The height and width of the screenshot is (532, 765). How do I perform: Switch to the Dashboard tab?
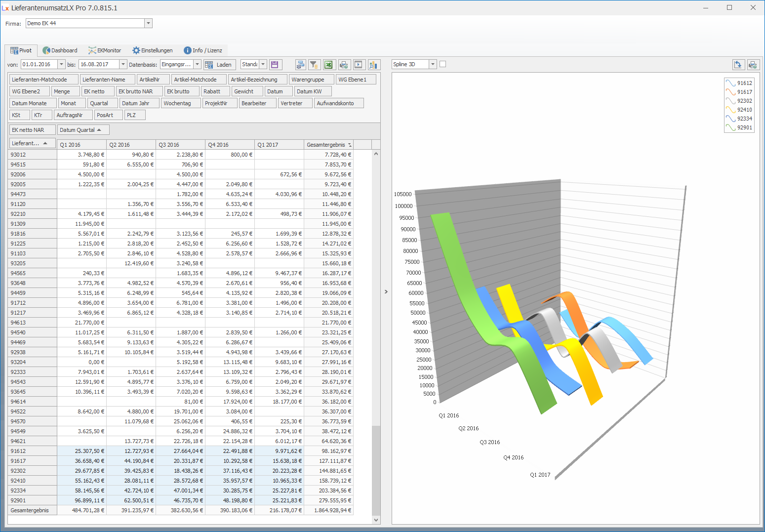click(60, 50)
